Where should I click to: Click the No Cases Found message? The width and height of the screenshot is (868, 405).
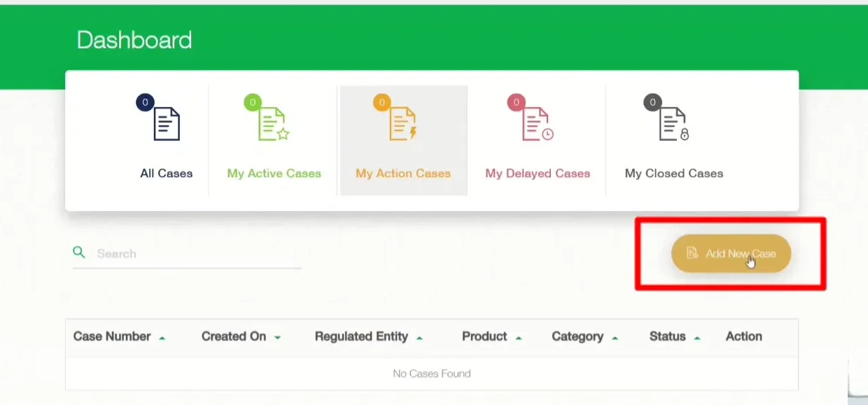[432, 373]
